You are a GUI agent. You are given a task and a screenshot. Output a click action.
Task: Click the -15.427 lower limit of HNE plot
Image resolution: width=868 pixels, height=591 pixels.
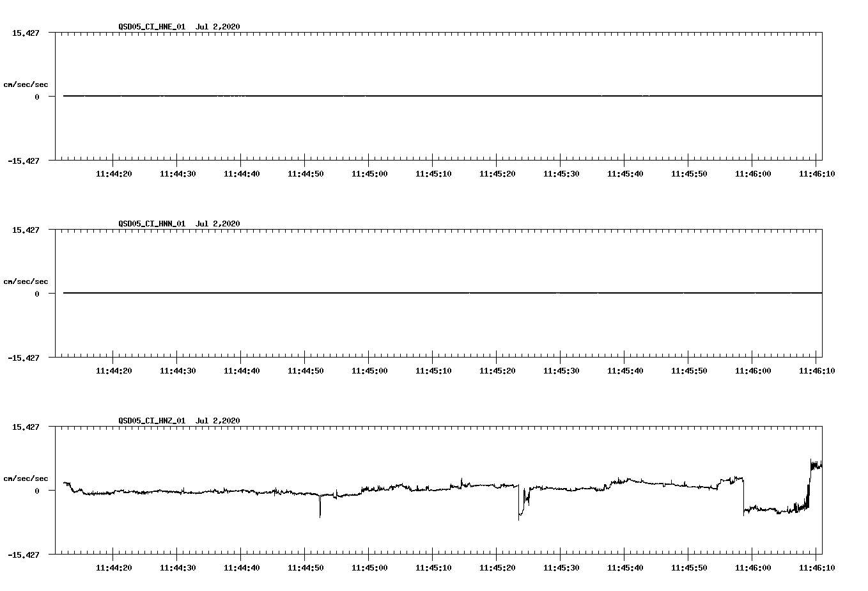(x=23, y=161)
